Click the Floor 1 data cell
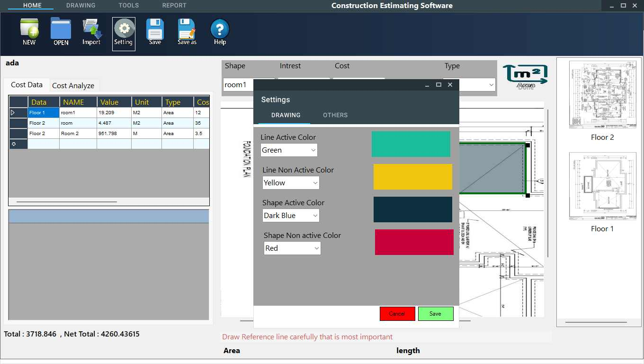 click(44, 113)
